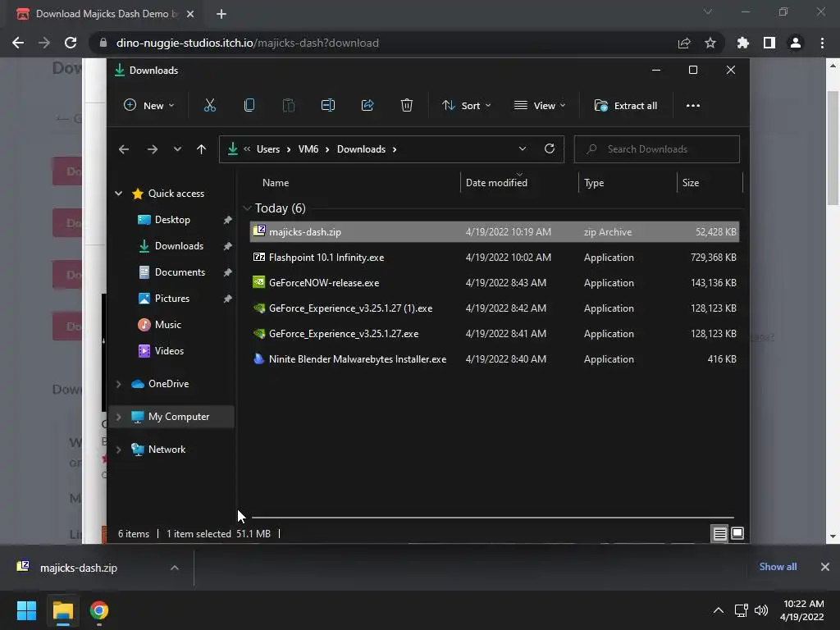Viewport: 840px width, 630px height.
Task: Click File Explorer icon in taskbar
Action: 62,610
